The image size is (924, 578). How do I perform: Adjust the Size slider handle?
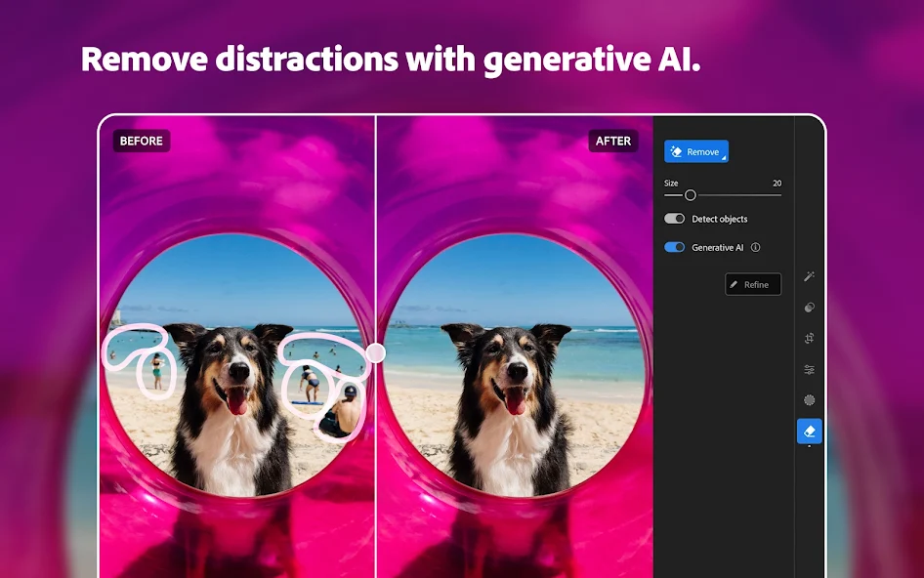[x=692, y=195]
